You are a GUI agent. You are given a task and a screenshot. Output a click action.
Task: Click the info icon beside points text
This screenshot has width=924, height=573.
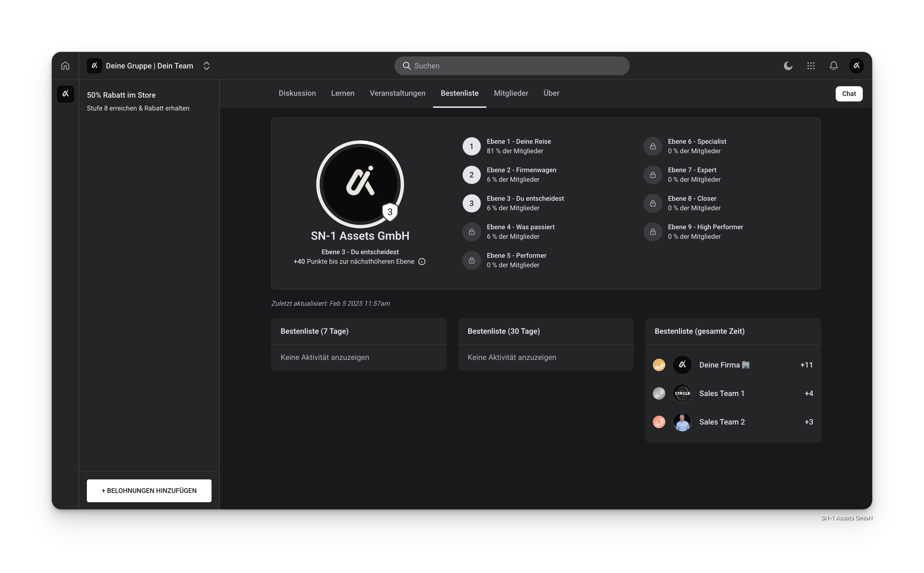click(x=422, y=262)
